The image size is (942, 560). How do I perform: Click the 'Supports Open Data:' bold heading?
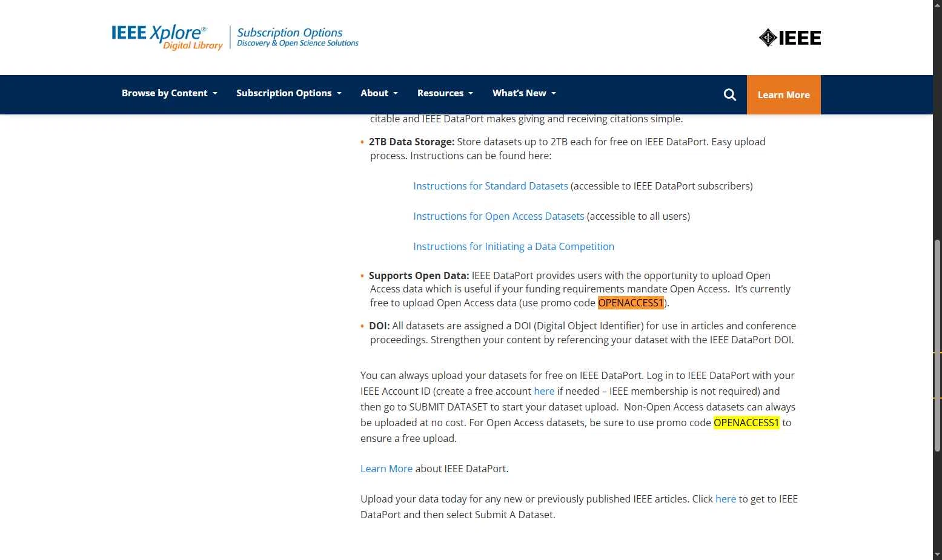click(419, 275)
